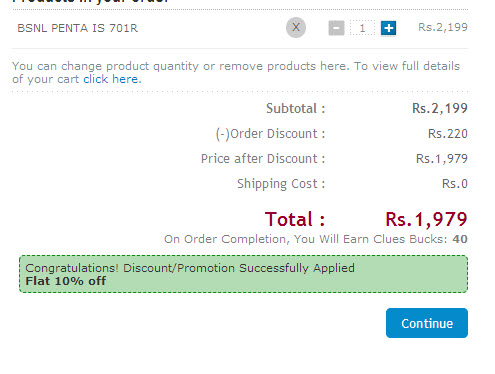Increase quantity with the blue plus icon

[388, 28]
